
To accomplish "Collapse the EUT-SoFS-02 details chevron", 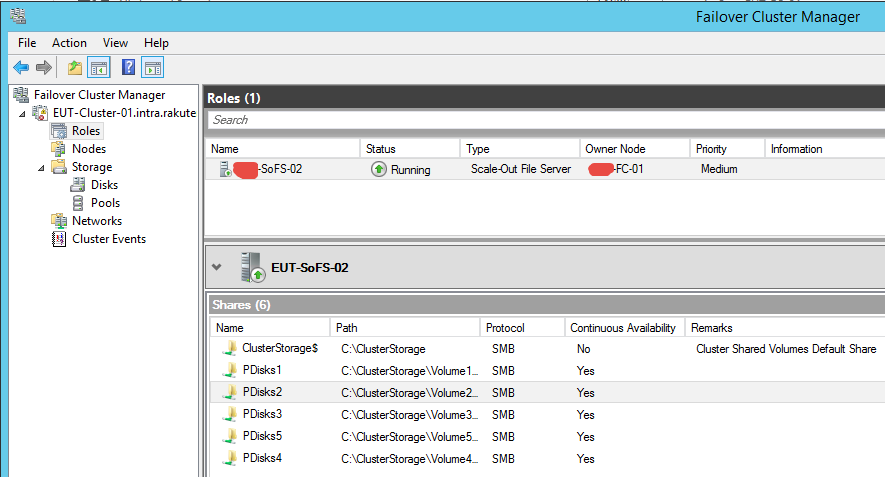I will 217,267.
